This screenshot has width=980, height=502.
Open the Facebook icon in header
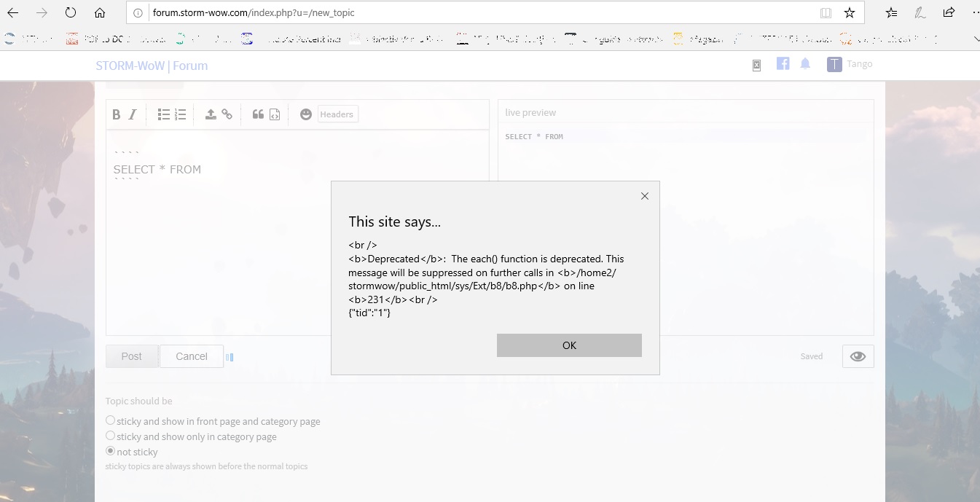click(783, 63)
